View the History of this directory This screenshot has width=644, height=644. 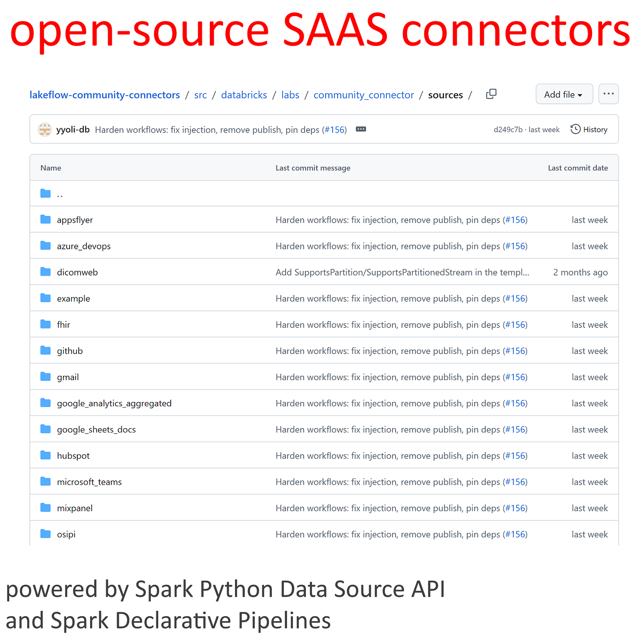click(x=589, y=130)
